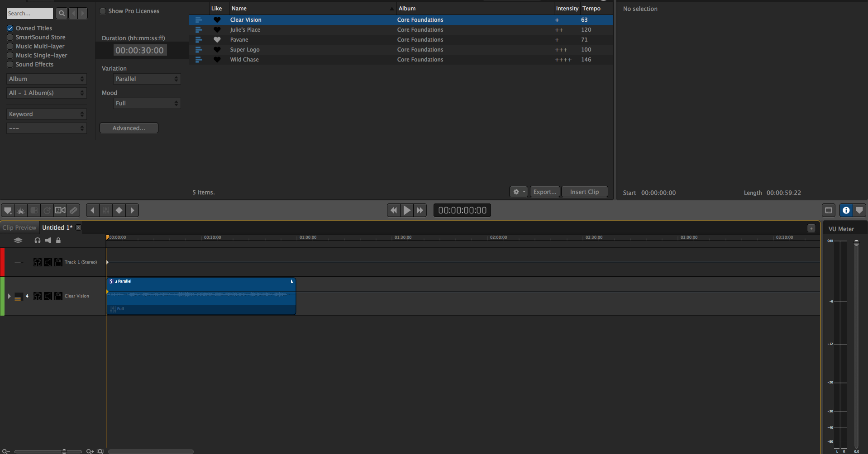The image size is (868, 454).
Task: Solo Track 1 (Stereo) with headphones
Action: (38, 262)
